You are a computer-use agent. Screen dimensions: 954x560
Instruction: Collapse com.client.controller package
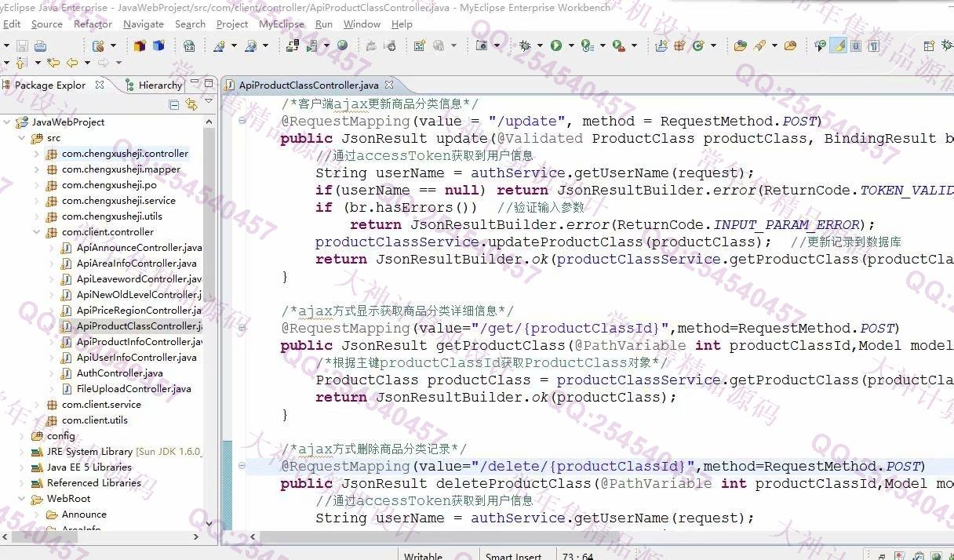click(x=37, y=232)
